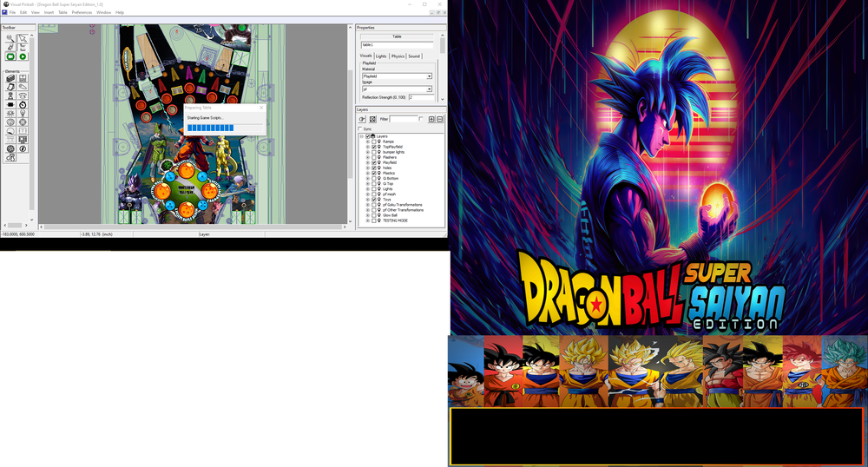Choose the Select arrow tool

[23, 38]
